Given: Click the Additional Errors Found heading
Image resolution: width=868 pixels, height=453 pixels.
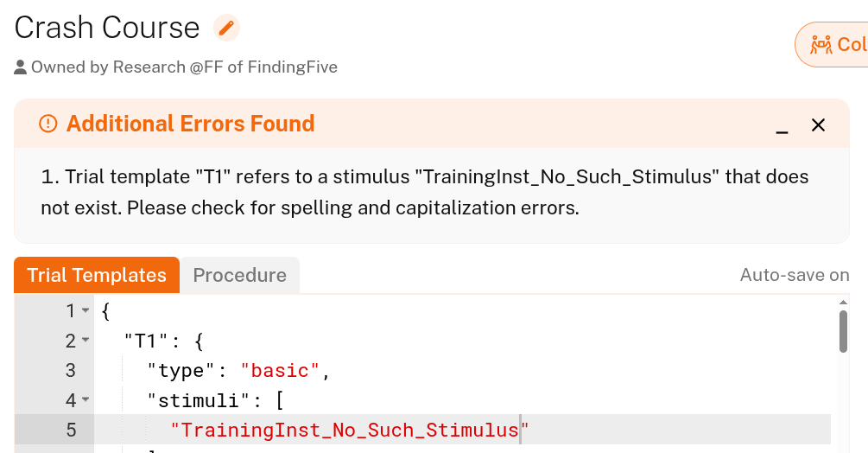Looking at the screenshot, I should pyautogui.click(x=190, y=124).
